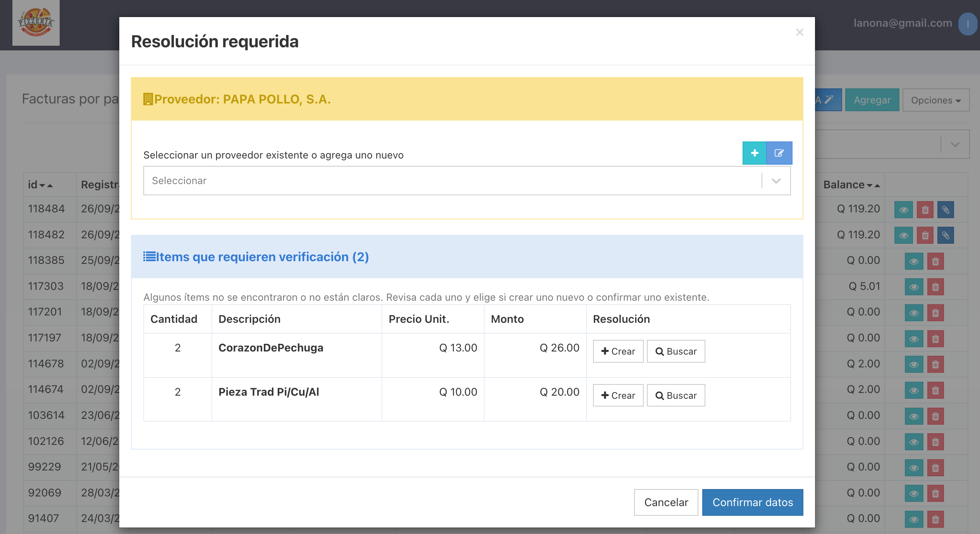Viewport: 980px width, 534px height.
Task: Click paperclip icon on invoice 118482 row
Action: (x=946, y=235)
